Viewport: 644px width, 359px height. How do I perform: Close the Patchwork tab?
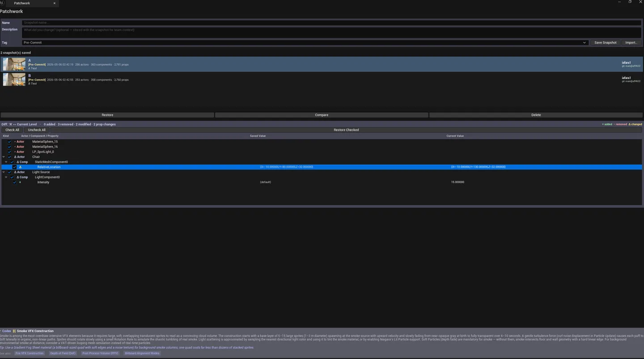click(55, 3)
